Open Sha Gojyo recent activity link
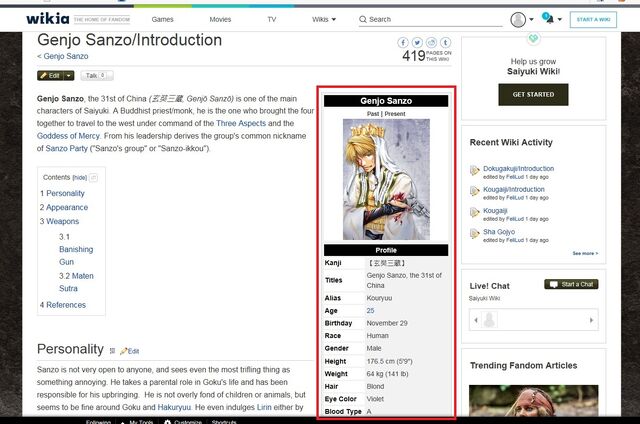The height and width of the screenshot is (424, 640). click(x=499, y=232)
